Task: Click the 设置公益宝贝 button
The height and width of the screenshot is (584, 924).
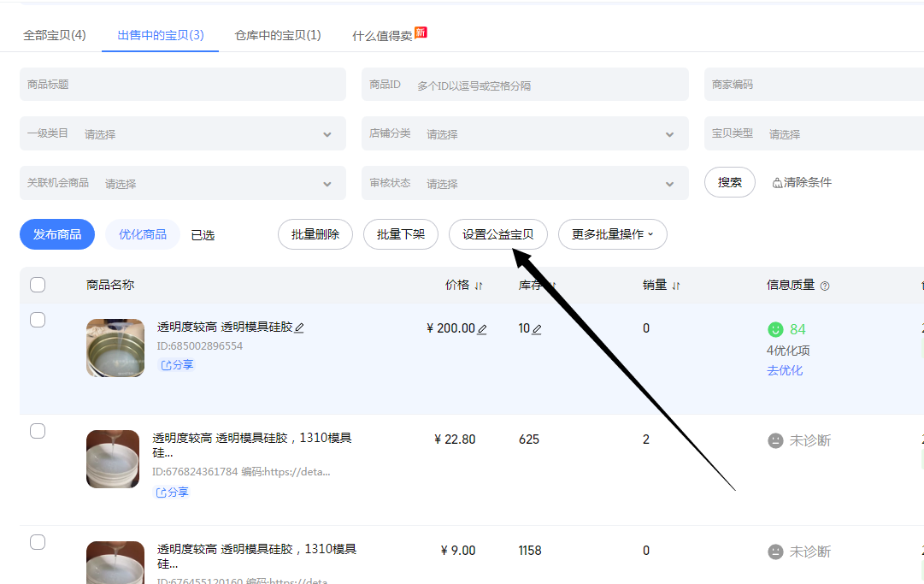Action: tap(497, 233)
